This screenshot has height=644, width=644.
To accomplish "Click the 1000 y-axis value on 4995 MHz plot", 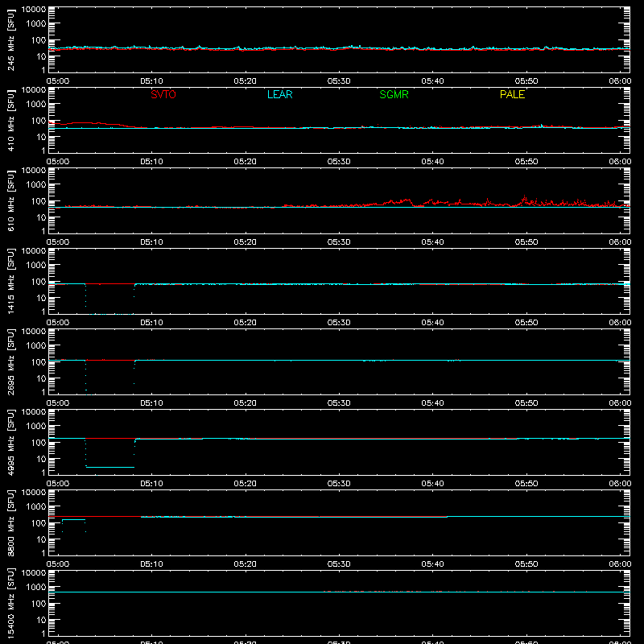I will click(36, 427).
